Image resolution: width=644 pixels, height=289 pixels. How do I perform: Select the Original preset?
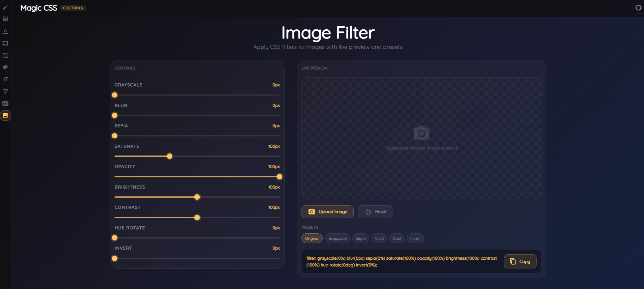(312, 238)
